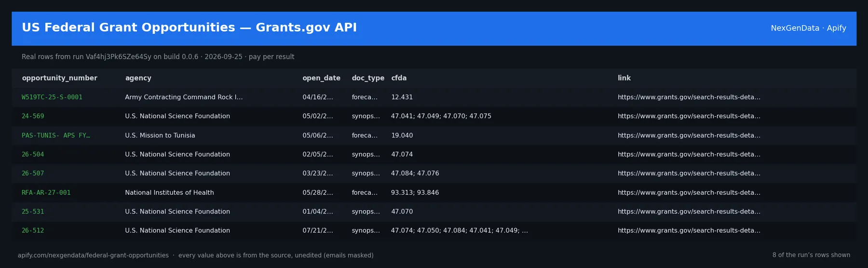The width and height of the screenshot is (868, 268).
Task: Select agency U.S. Mission to Tunisia
Action: [x=160, y=135]
